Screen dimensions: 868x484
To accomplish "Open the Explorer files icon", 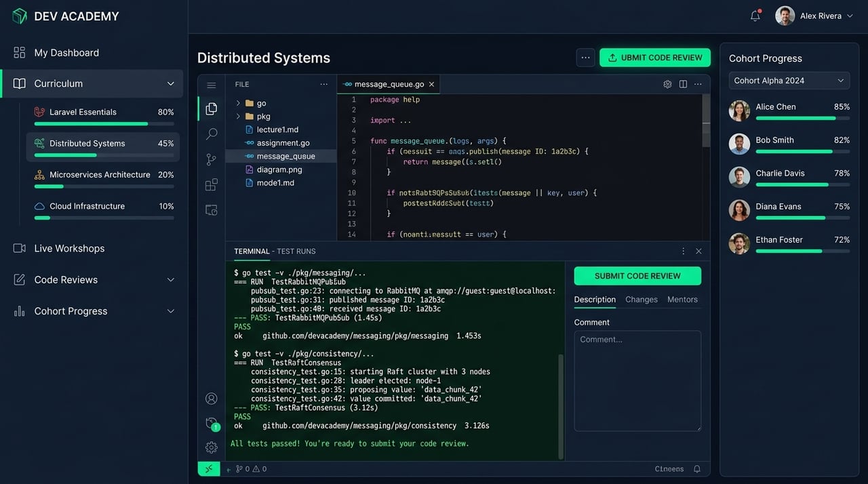I will pyautogui.click(x=211, y=108).
